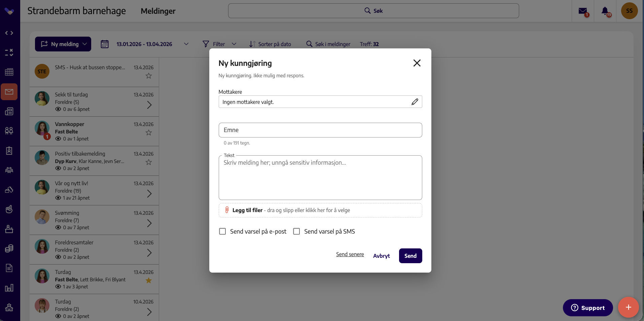Open the mail envelope icon in header
This screenshot has width=644, height=321.
(583, 11)
